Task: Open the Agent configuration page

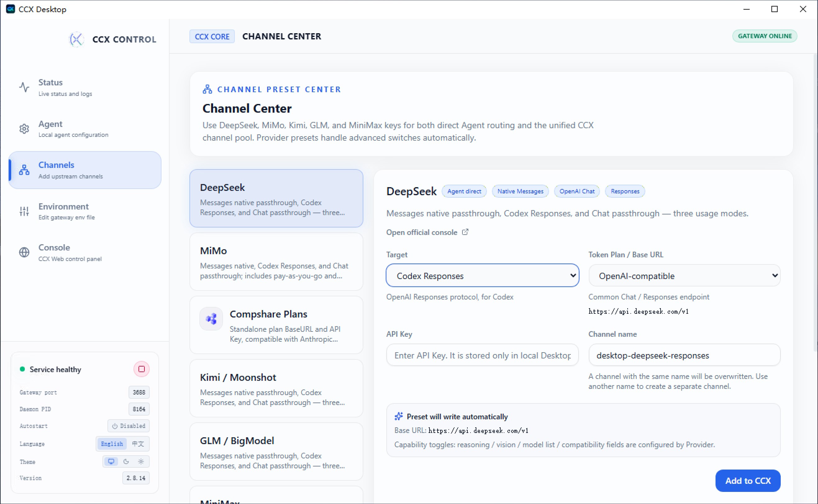Action: (x=85, y=129)
